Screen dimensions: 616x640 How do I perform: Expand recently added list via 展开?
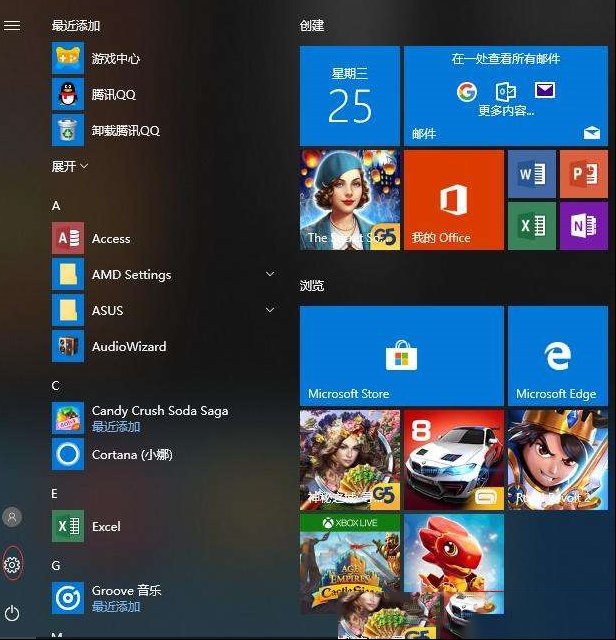tap(69, 166)
